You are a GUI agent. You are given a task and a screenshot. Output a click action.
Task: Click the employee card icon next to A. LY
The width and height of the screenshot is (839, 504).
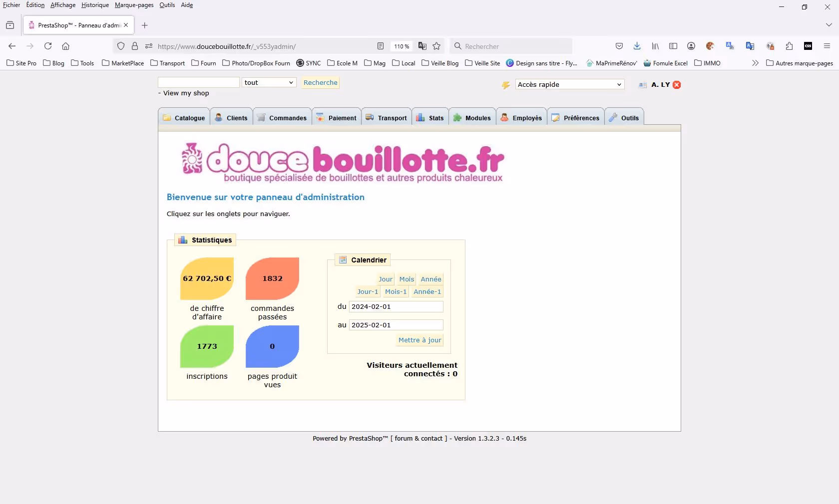click(x=643, y=85)
